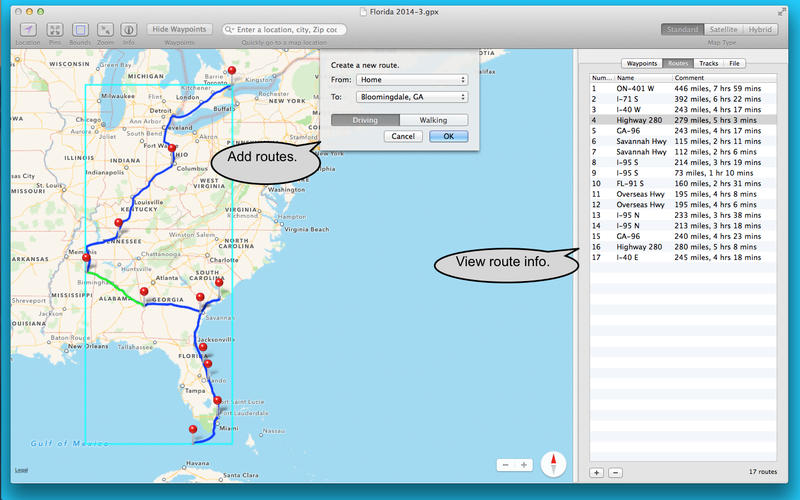Switch to the Routes tab
Image resolution: width=800 pixels, height=500 pixels.
(678, 63)
